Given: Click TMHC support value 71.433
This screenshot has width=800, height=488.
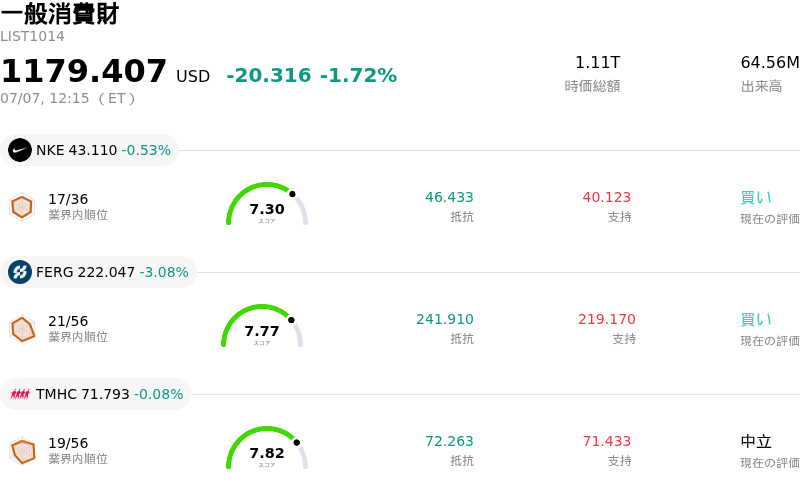Looking at the screenshot, I should (x=607, y=441).
